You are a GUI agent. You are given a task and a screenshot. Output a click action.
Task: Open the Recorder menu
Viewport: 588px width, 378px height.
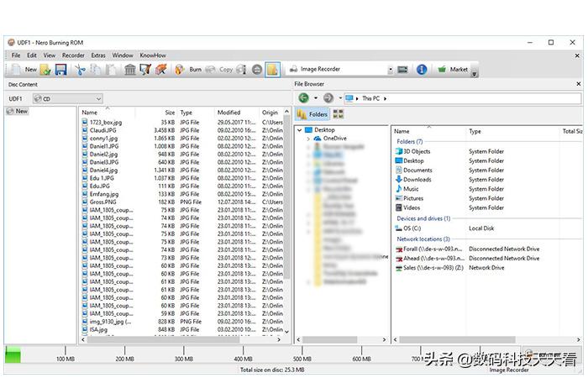(x=73, y=55)
